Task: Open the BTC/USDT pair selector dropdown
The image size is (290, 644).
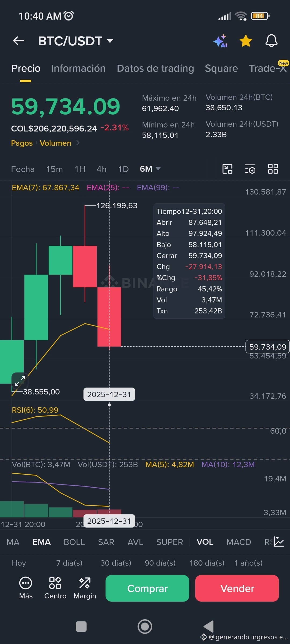Action: [75, 41]
